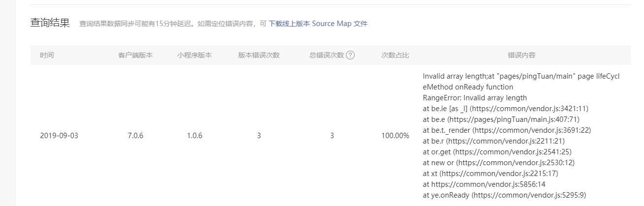This screenshot has height=206, width=644.
Task: Click the 'at new or' stack line
Action: click(x=499, y=162)
